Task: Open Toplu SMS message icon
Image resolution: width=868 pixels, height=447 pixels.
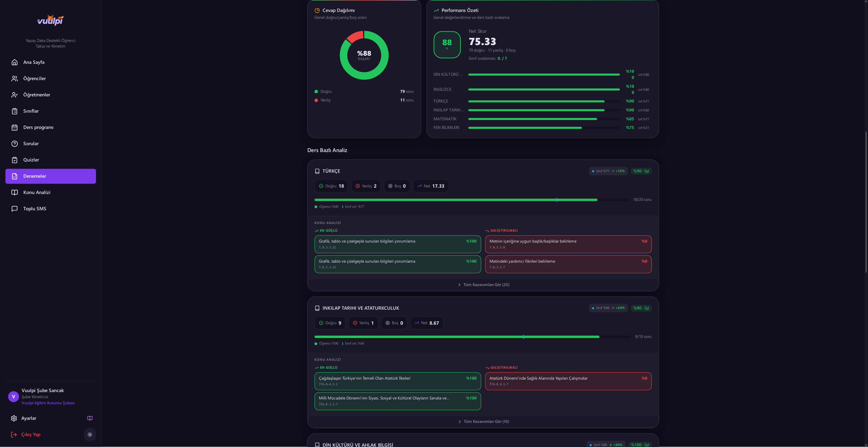Action: (x=15, y=209)
